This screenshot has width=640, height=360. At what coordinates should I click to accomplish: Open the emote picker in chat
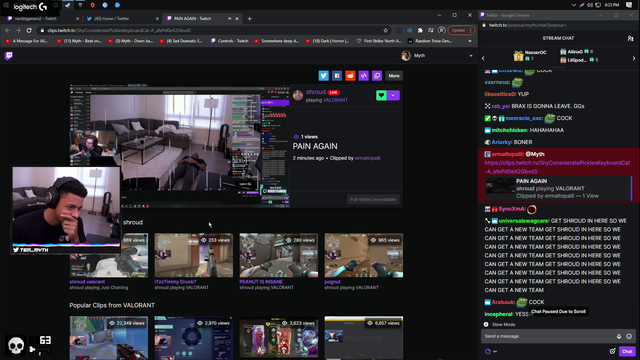[x=629, y=336]
